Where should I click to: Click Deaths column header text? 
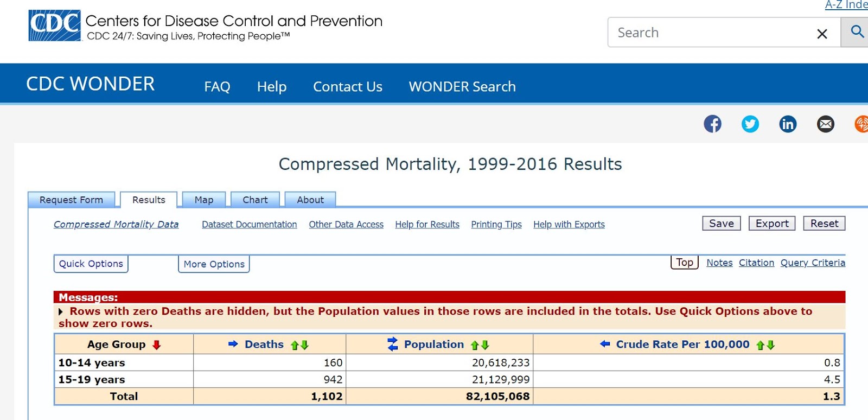pyautogui.click(x=264, y=344)
